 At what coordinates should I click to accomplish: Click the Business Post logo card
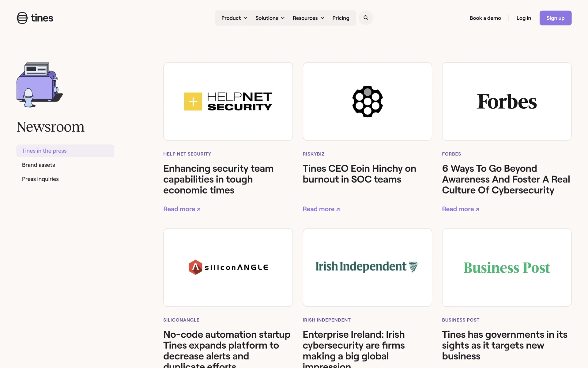tap(507, 267)
